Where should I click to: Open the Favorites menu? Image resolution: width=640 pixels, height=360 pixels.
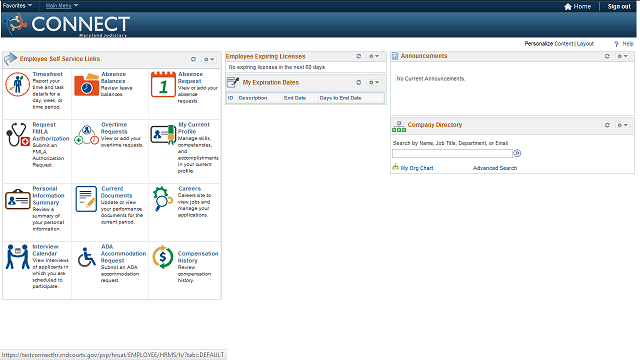(17, 6)
